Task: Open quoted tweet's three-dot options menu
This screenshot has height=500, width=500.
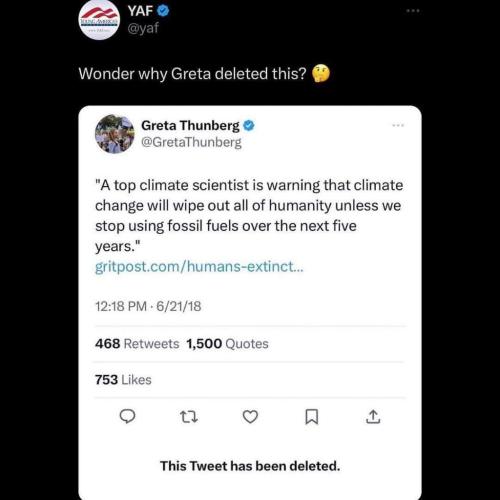Action: coord(398,125)
